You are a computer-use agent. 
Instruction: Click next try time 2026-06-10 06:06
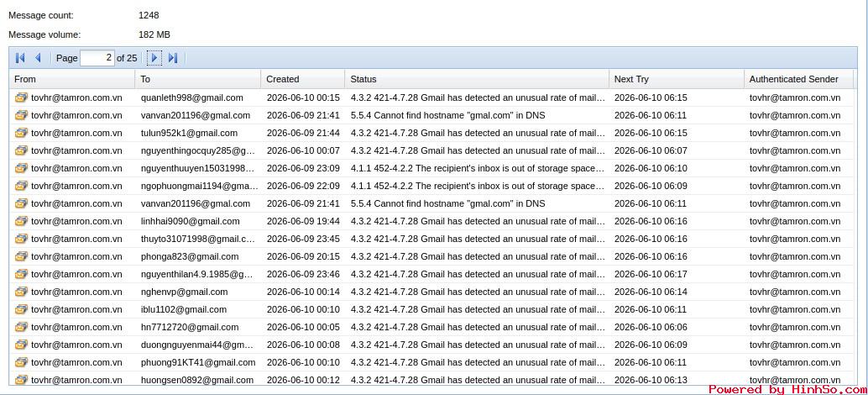click(x=651, y=327)
